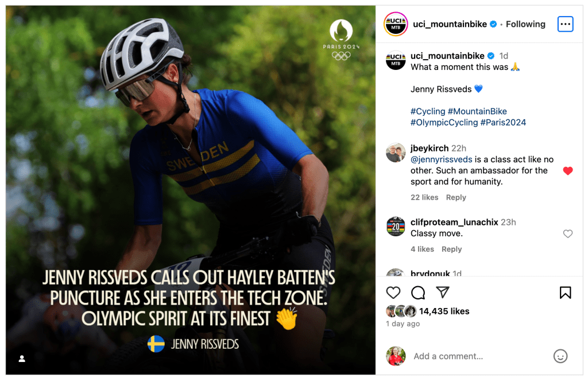View the 14,435 likes list
Image resolution: width=588 pixels, height=382 pixels.
click(x=444, y=311)
